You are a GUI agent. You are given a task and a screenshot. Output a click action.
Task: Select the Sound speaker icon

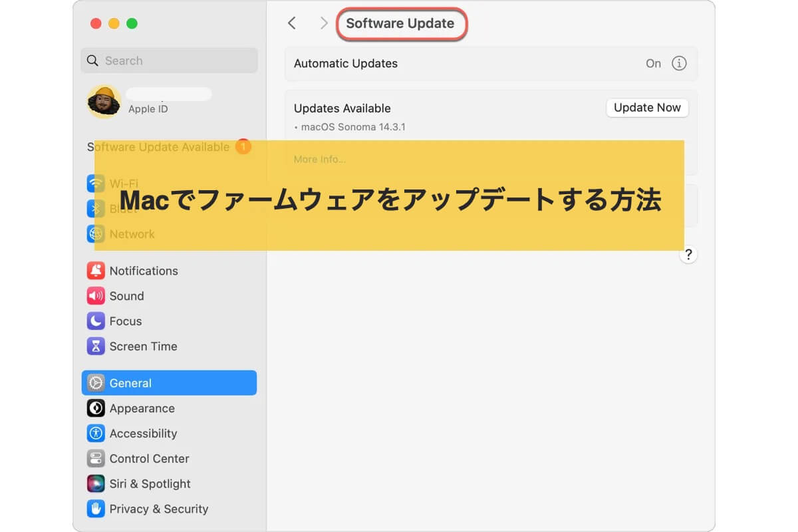click(x=96, y=296)
